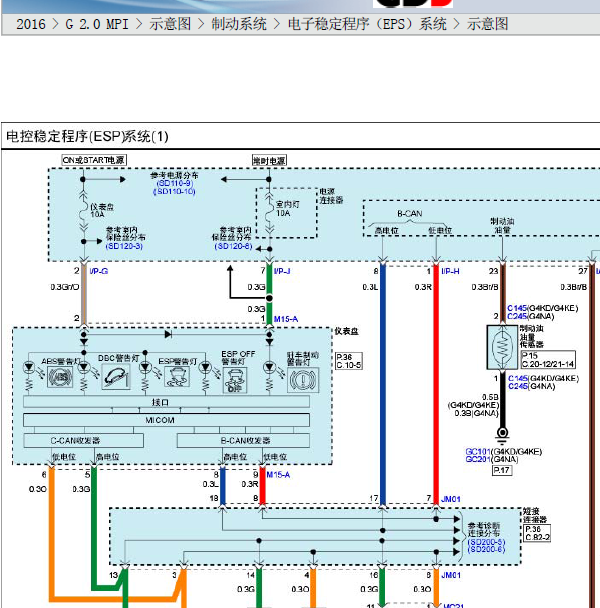Viewport: 600px width, 608px height.
Task: Click the P.15 C.20-12/21-14 reference box
Action: (548, 360)
